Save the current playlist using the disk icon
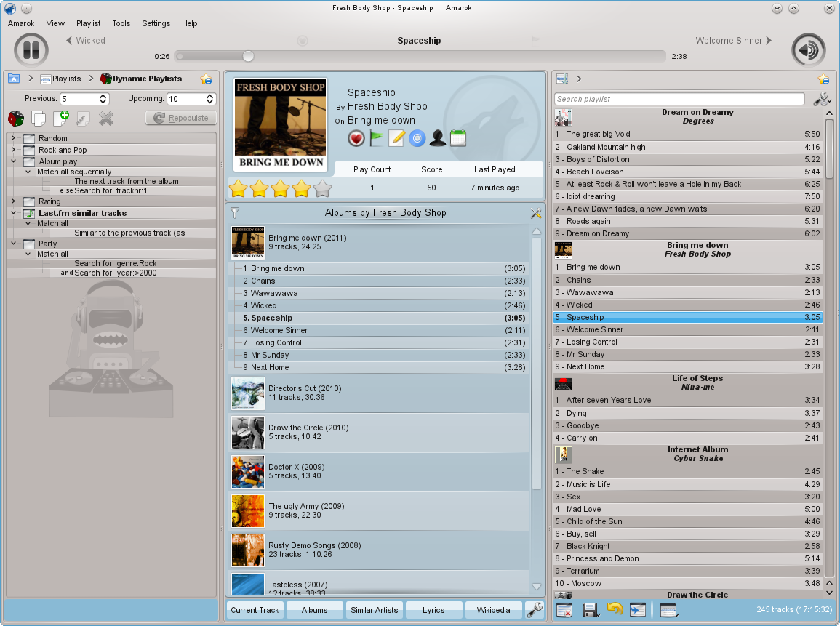Image resolution: width=840 pixels, height=626 pixels. 590,610
